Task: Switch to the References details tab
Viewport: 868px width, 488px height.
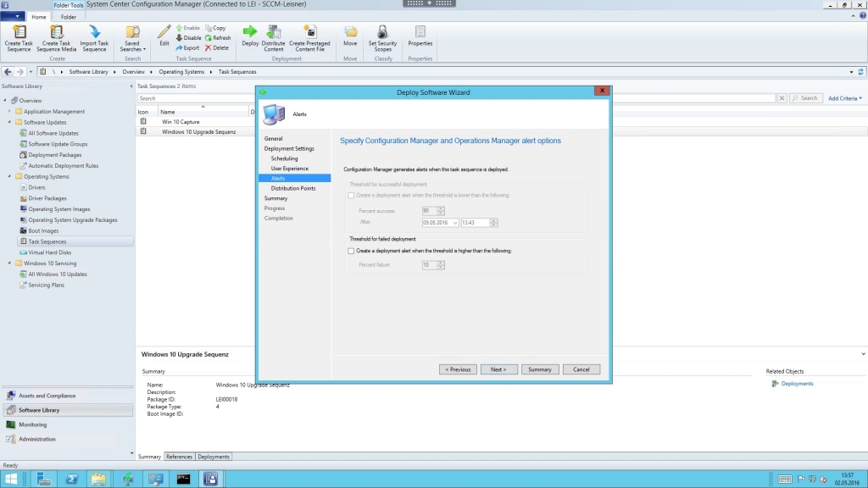Action: 180,457
